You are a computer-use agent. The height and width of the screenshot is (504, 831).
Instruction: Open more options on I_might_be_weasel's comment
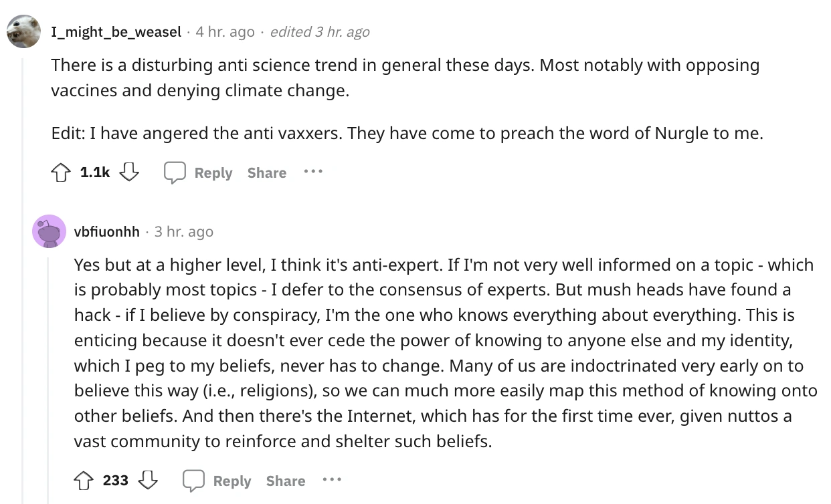(x=312, y=172)
